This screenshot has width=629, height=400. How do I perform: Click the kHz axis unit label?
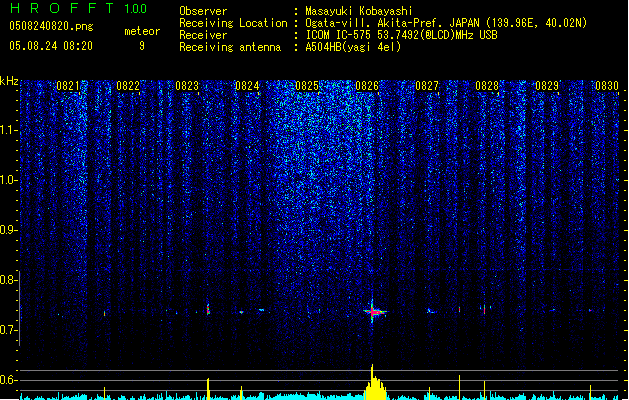point(9,81)
